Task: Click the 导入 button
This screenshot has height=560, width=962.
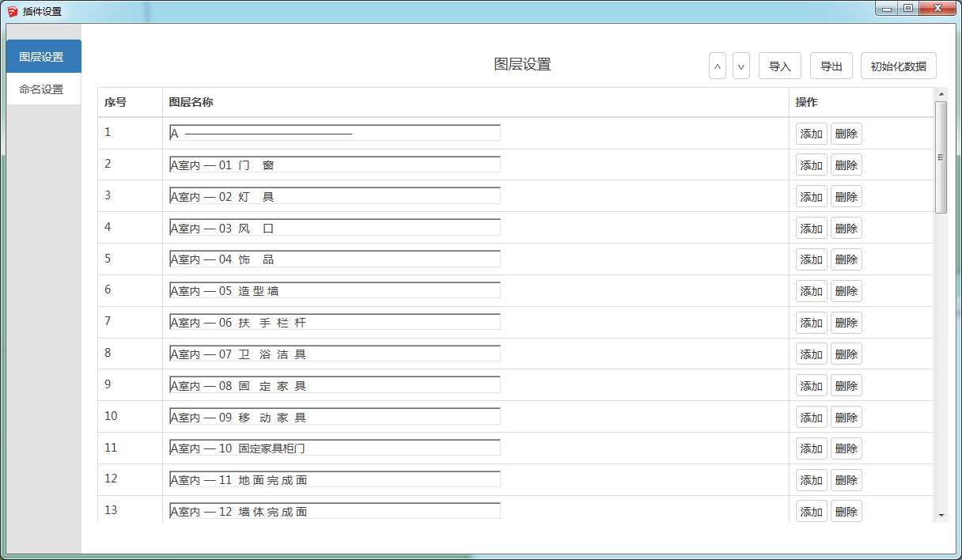Action: click(779, 66)
